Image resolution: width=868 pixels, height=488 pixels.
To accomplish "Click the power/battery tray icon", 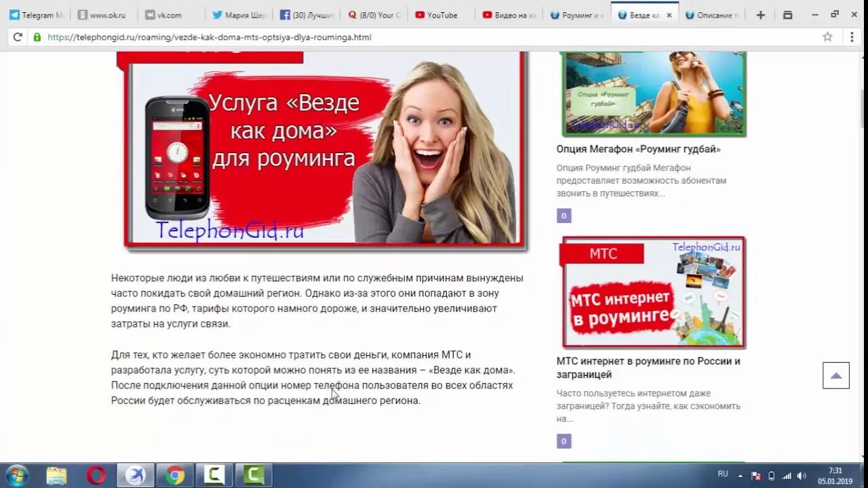I will (x=772, y=476).
